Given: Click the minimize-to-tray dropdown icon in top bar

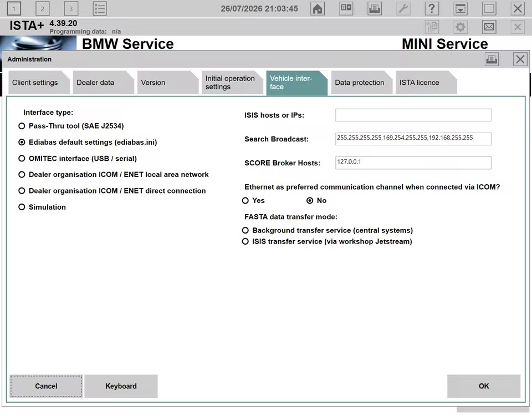Looking at the screenshot, I should [x=461, y=8].
